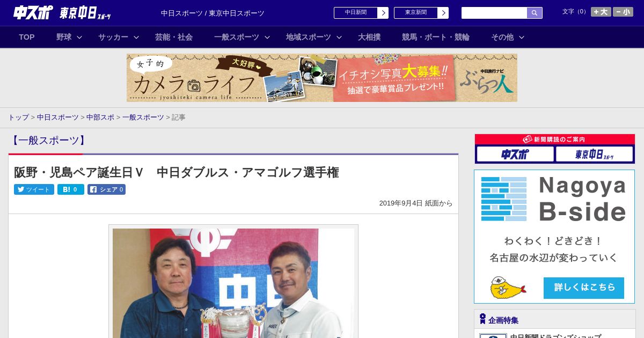Click the article photo of two men

pos(233,283)
